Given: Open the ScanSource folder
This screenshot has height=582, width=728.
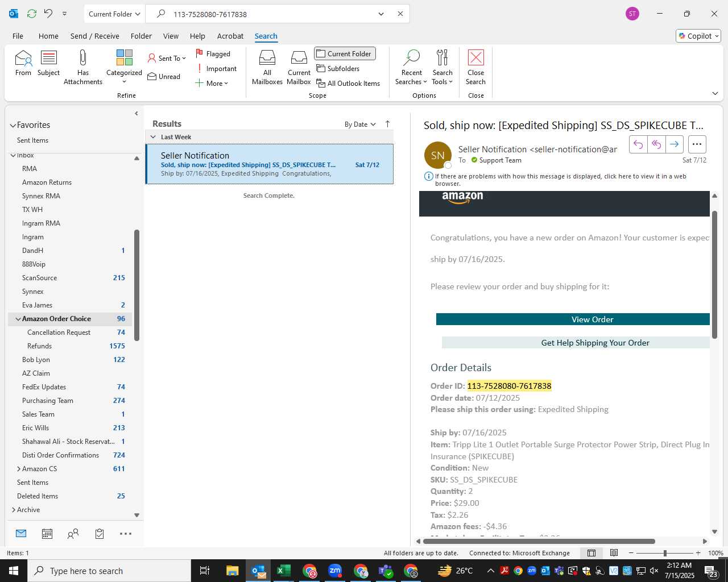Looking at the screenshot, I should coord(70,278).
